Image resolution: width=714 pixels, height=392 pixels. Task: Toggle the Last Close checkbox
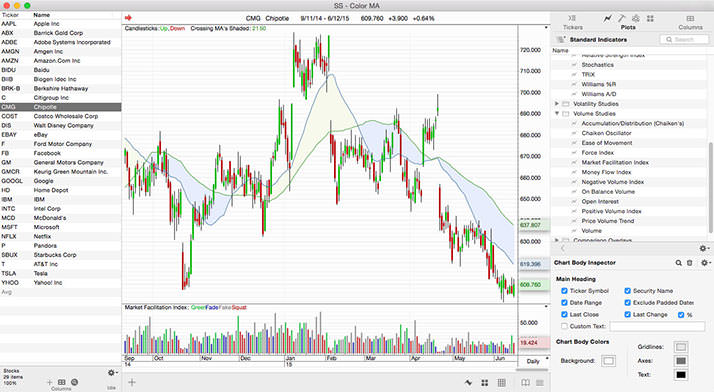click(564, 314)
